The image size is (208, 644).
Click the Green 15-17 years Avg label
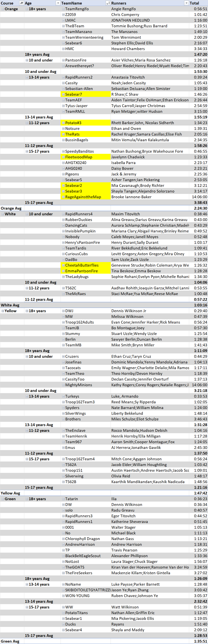[x=39, y=636]
